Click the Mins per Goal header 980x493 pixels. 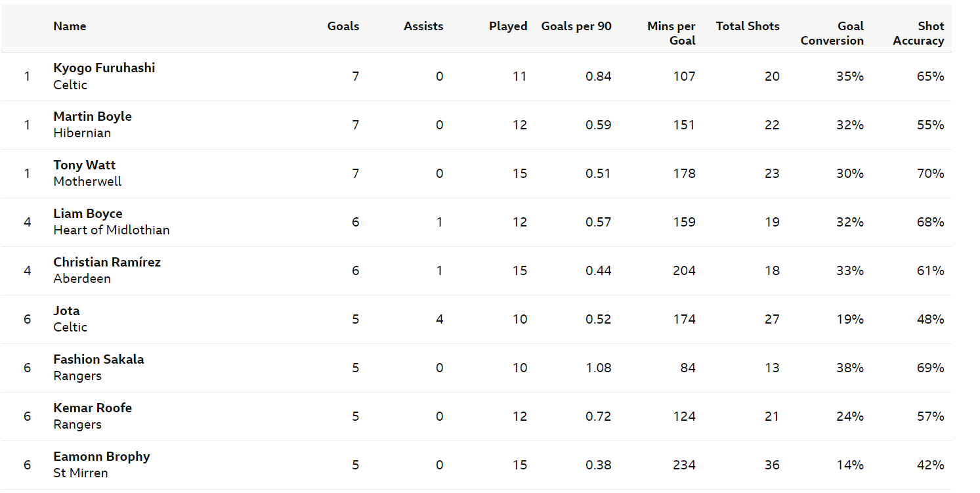[671, 33]
